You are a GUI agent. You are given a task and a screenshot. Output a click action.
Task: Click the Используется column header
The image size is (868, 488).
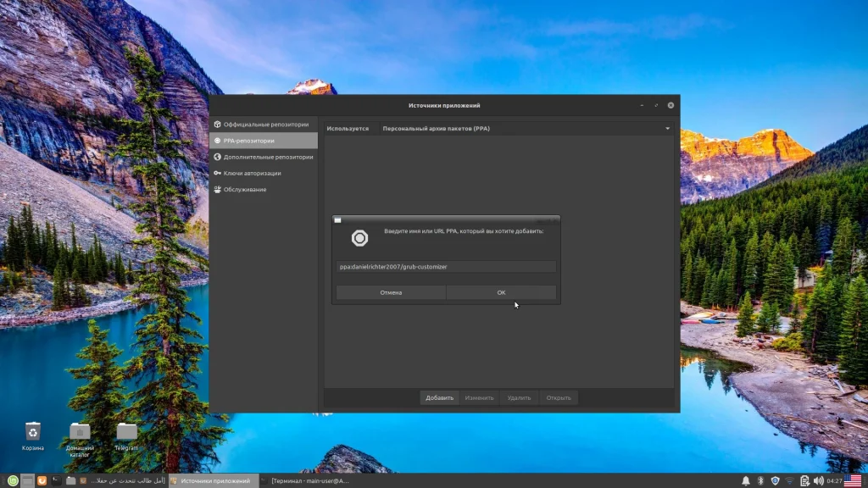pyautogui.click(x=348, y=129)
